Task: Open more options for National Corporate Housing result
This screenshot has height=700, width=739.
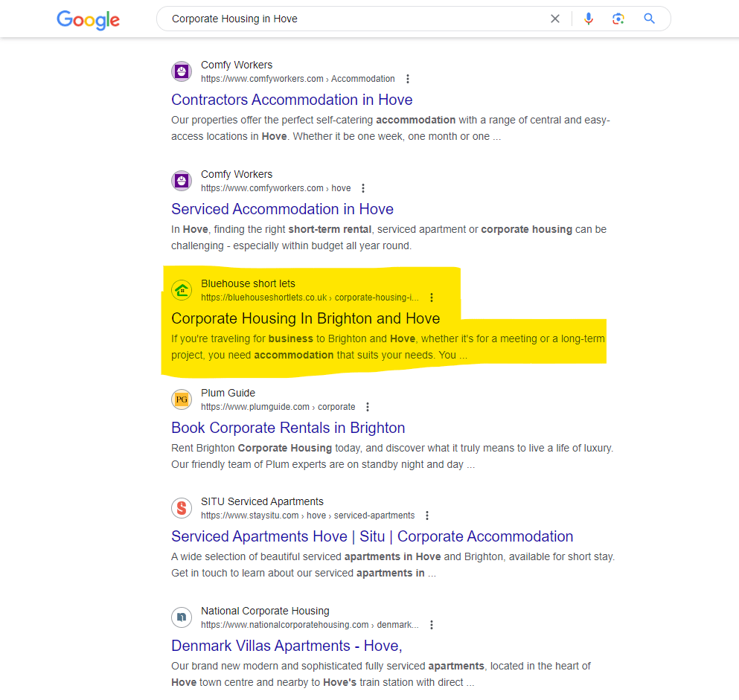Action: coord(432,625)
